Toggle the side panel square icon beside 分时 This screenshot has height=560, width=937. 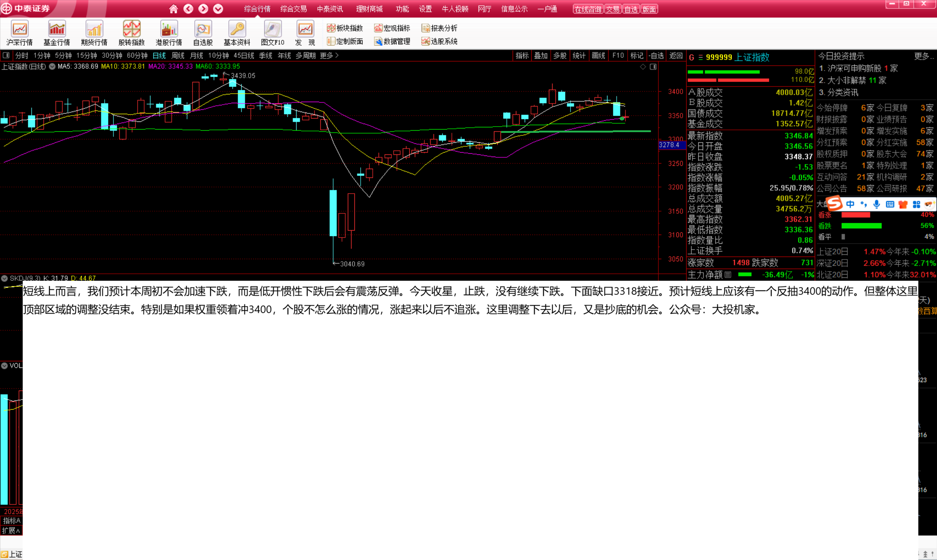coord(6,56)
